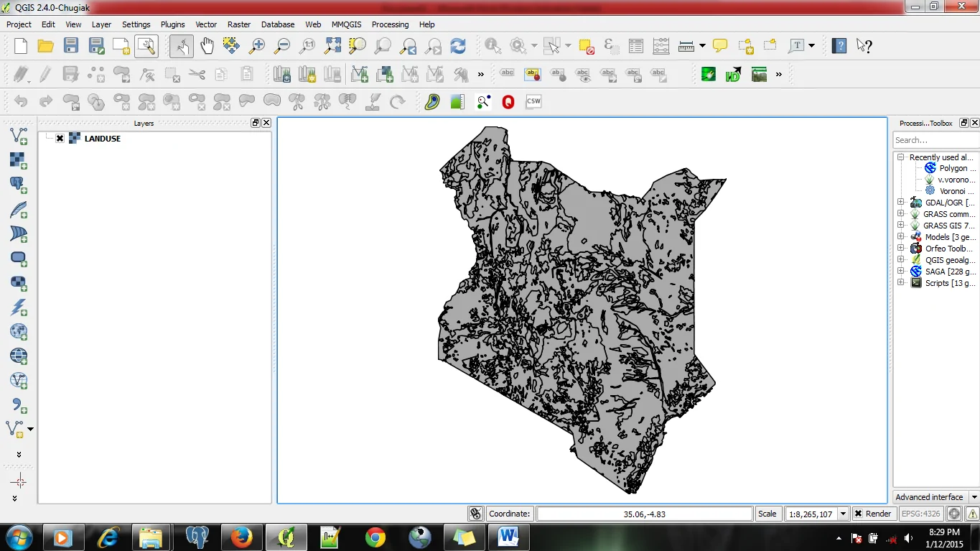Open the field calculator abacus icon
The height and width of the screenshot is (551, 980).
[x=661, y=46]
